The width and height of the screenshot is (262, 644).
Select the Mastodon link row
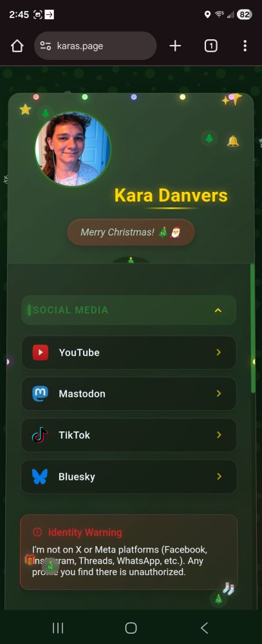point(129,394)
